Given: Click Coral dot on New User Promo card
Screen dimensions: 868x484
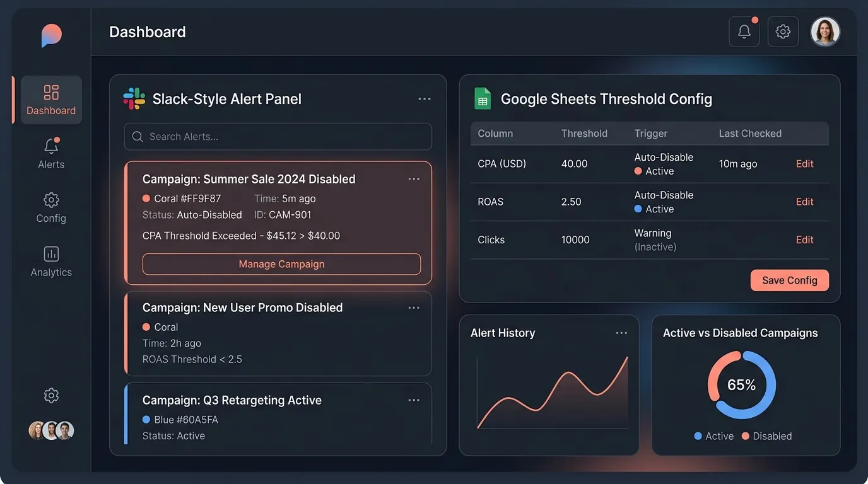Looking at the screenshot, I should click(146, 327).
